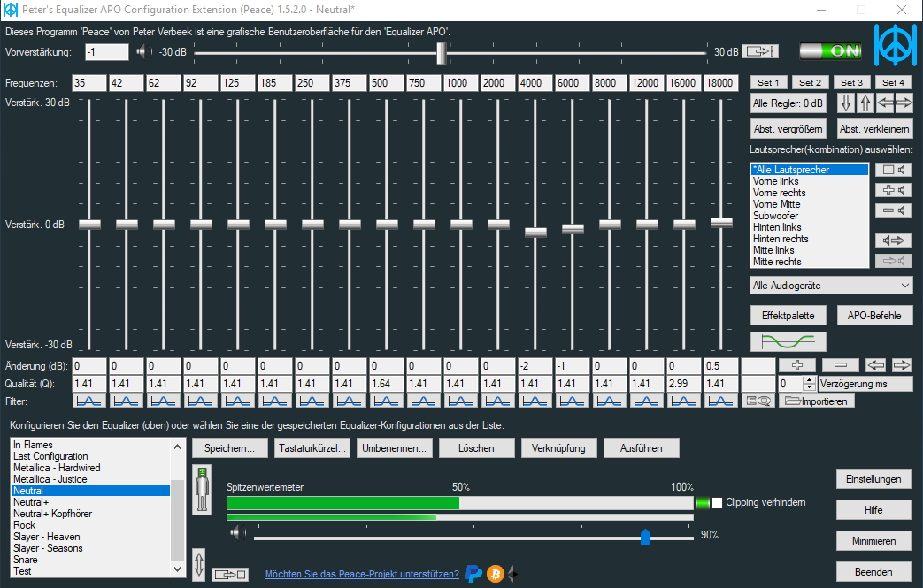Select Vorne links in speaker list
The width and height of the screenshot is (923, 588).
tap(810, 181)
